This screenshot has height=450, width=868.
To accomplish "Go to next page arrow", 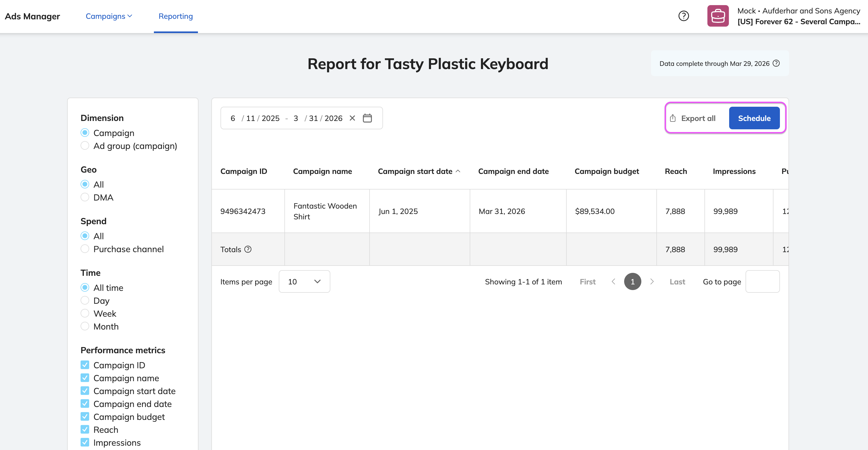I will click(x=652, y=281).
